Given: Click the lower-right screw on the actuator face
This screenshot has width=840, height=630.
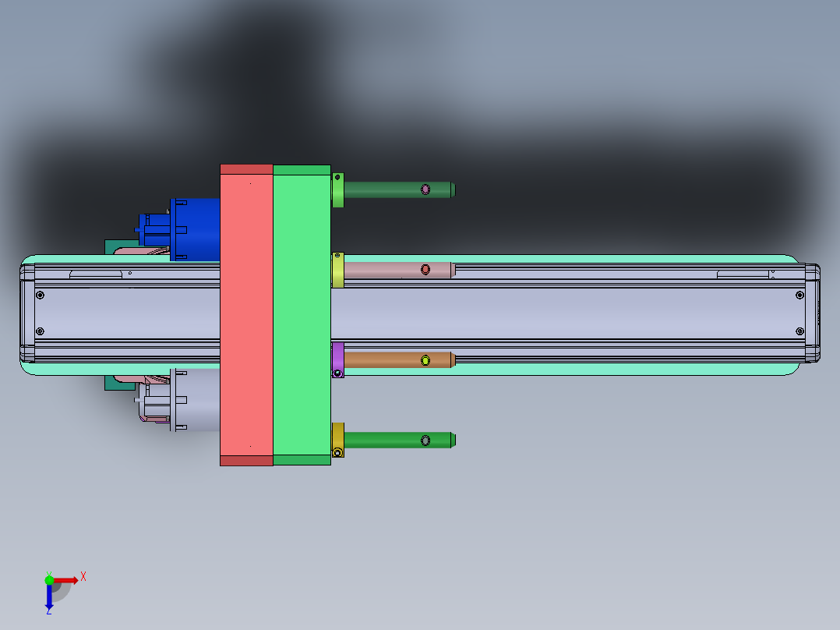Looking at the screenshot, I should click(799, 331).
